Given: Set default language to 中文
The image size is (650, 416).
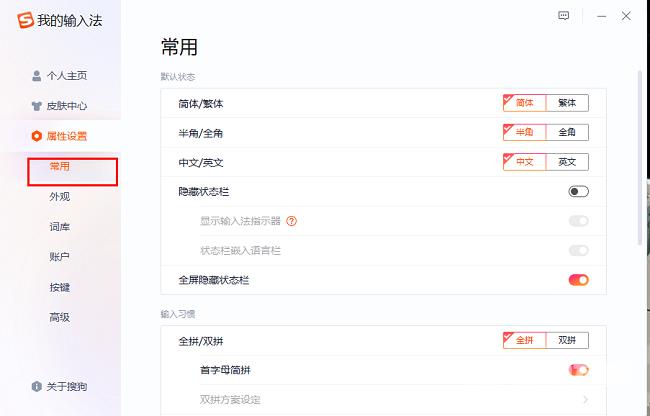Looking at the screenshot, I should click(x=524, y=162).
